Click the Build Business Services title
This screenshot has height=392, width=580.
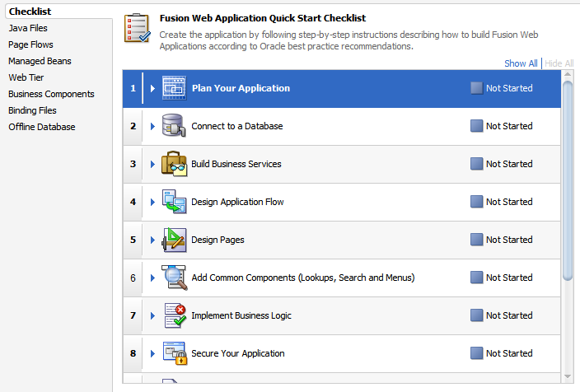click(x=236, y=164)
